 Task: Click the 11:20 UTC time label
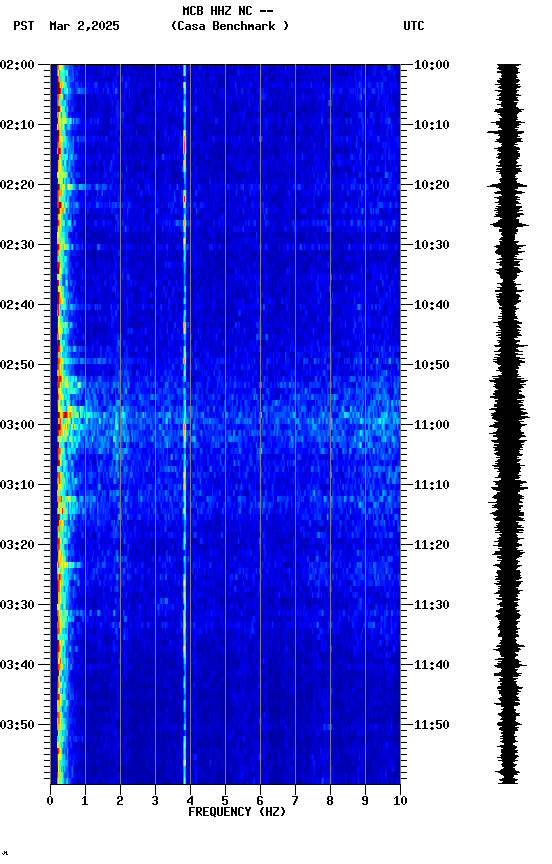click(x=432, y=545)
